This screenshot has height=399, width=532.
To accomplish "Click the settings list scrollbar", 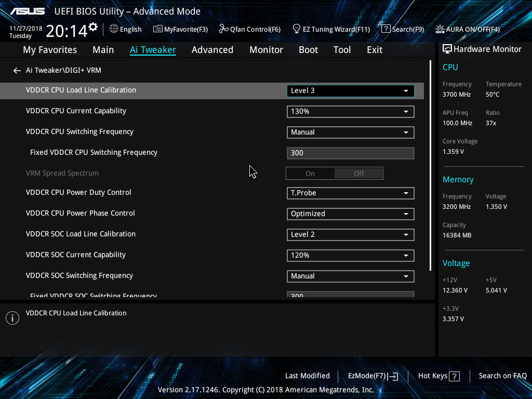I will coord(431,166).
